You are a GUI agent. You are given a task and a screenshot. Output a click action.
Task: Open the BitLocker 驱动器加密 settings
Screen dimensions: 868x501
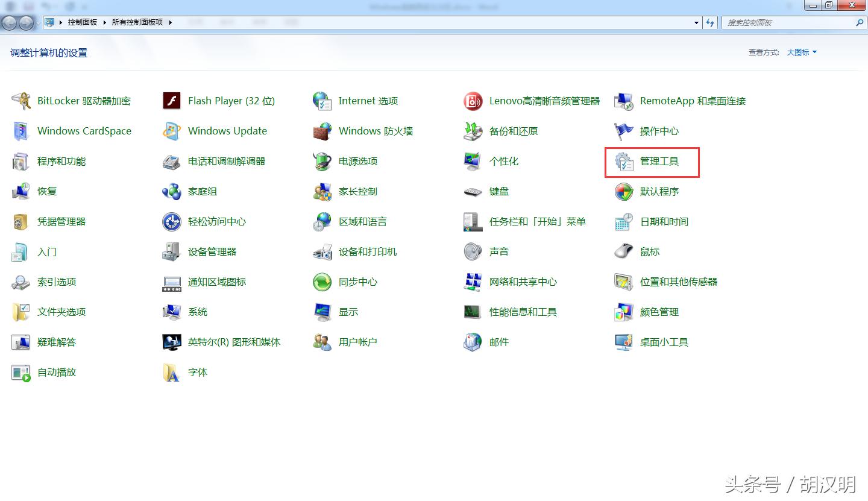click(x=83, y=101)
